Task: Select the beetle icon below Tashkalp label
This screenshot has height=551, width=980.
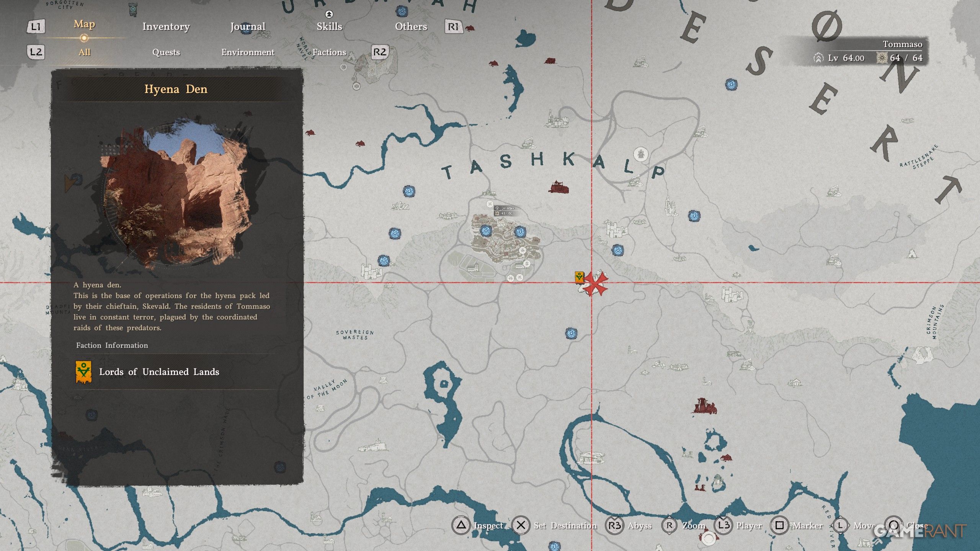Action: tap(641, 155)
